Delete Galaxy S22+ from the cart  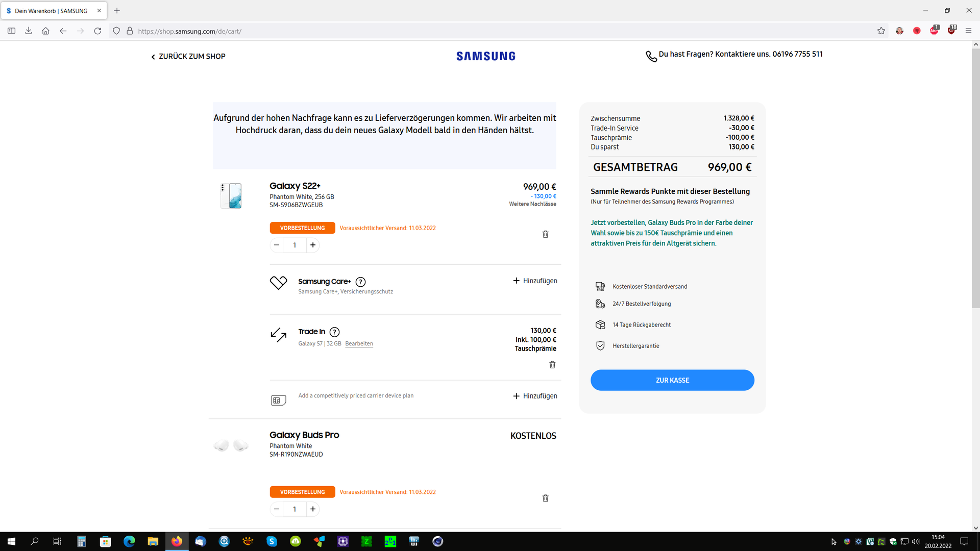click(545, 234)
